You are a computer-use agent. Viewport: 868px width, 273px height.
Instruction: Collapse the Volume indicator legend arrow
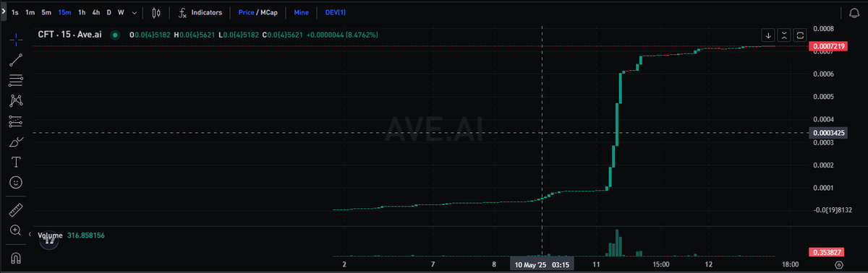pyautogui.click(x=30, y=235)
